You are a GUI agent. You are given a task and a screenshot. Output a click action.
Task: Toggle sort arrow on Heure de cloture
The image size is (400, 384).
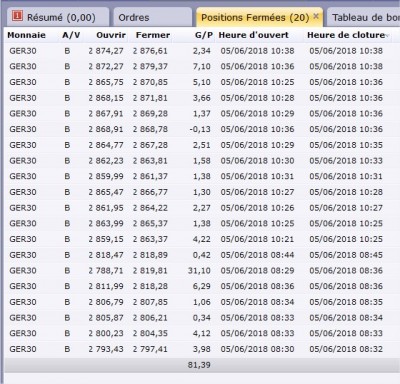387,35
